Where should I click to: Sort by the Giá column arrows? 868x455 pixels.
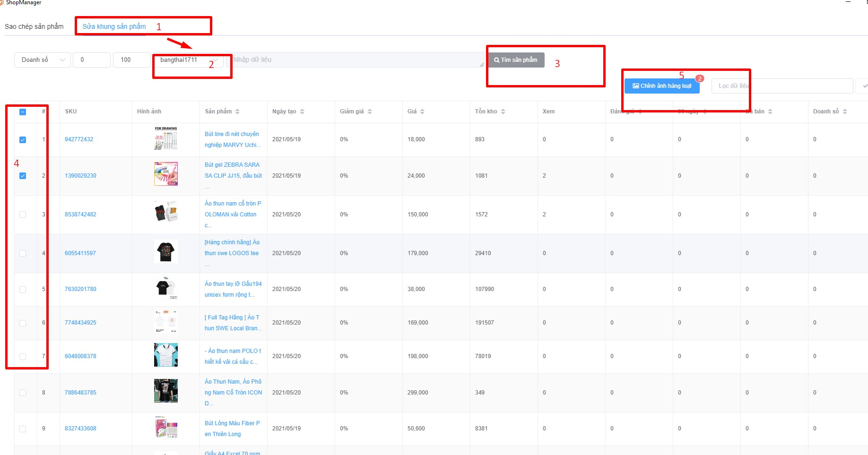pyautogui.click(x=422, y=112)
